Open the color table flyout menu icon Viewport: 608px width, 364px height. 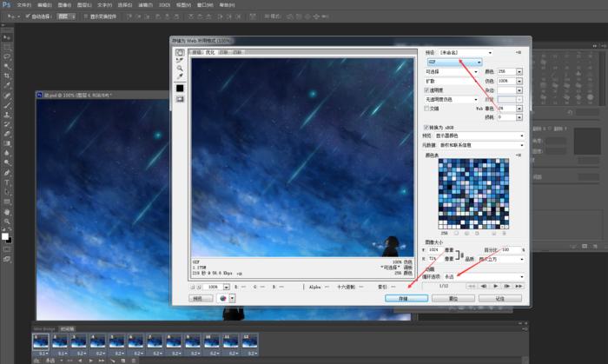coord(519,155)
